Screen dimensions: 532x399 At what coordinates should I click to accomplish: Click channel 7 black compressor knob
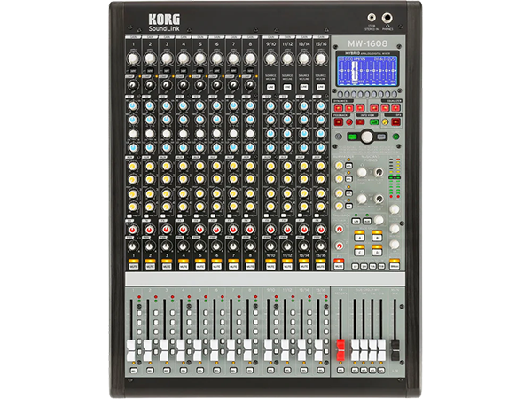pyautogui.click(x=233, y=85)
